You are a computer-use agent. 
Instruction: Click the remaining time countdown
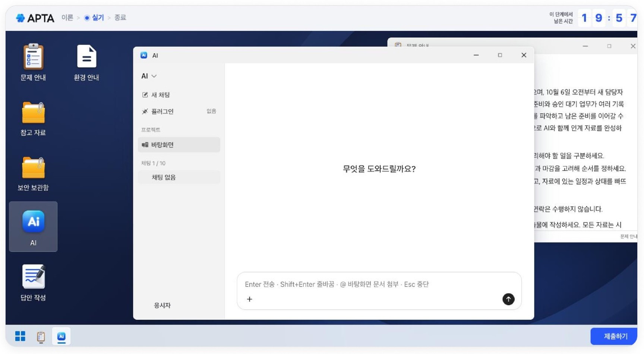pyautogui.click(x=608, y=18)
